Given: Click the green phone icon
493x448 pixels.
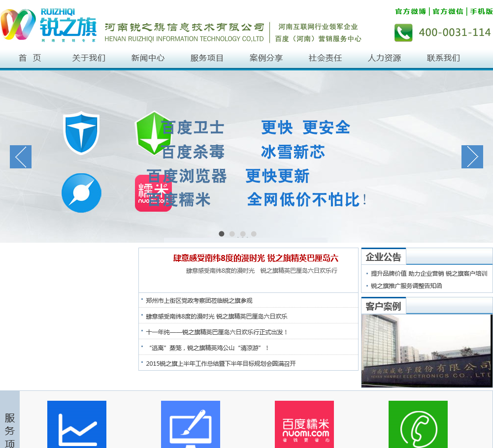Looking at the screenshot, I should click(x=403, y=32).
